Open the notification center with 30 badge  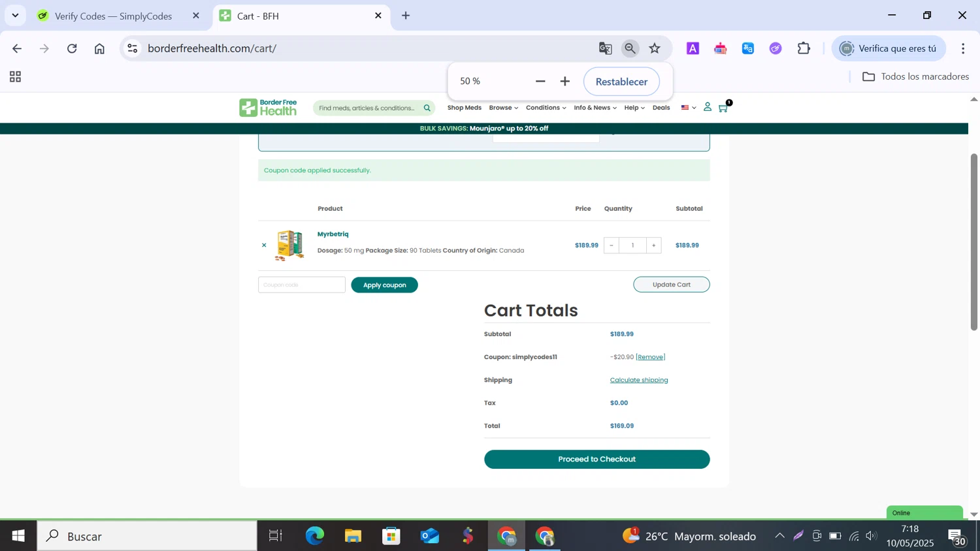click(958, 538)
